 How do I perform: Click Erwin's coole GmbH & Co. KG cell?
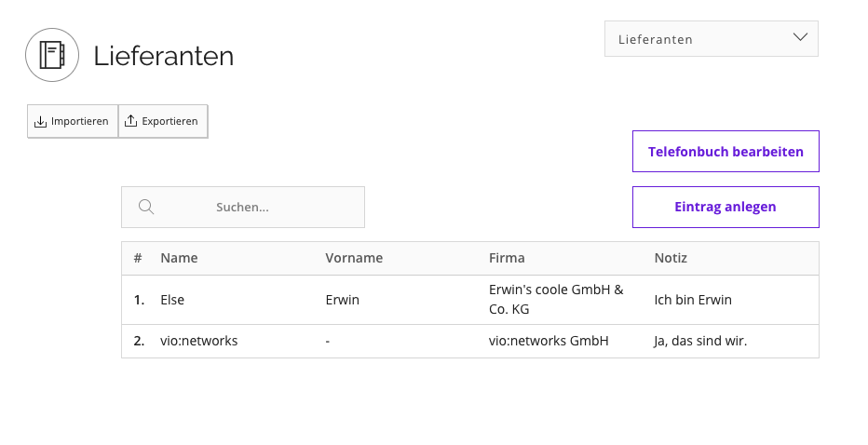(x=556, y=300)
